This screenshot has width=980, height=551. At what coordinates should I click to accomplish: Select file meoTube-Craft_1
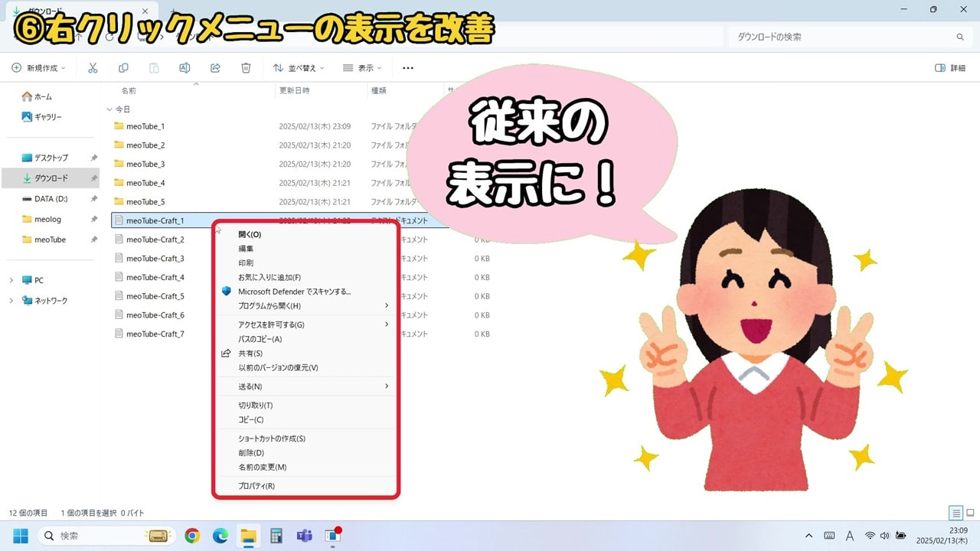click(155, 220)
